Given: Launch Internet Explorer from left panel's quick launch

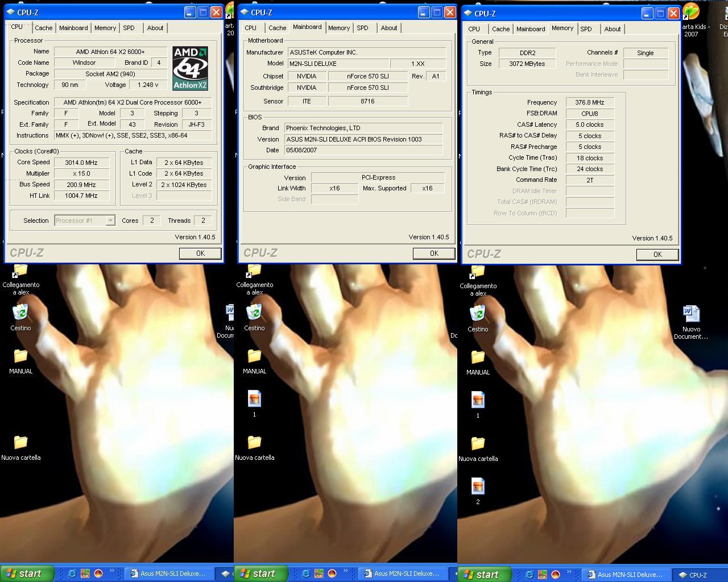Looking at the screenshot, I should [x=72, y=573].
